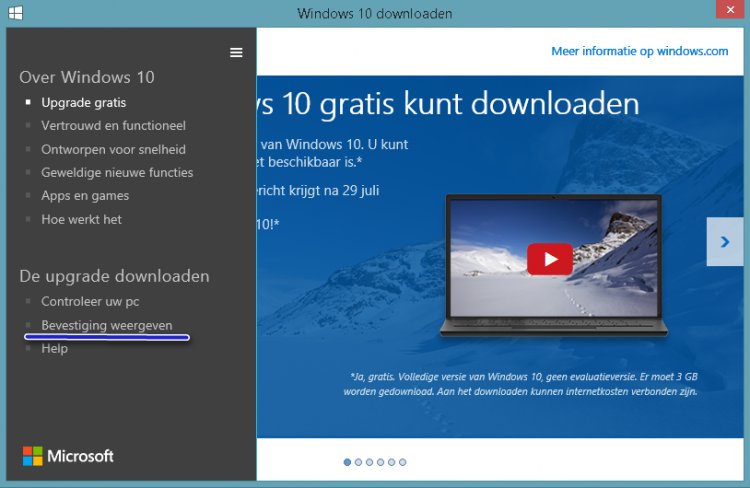Select Geweldige nieuwe functies
This screenshot has width=750, height=488.
tap(117, 172)
